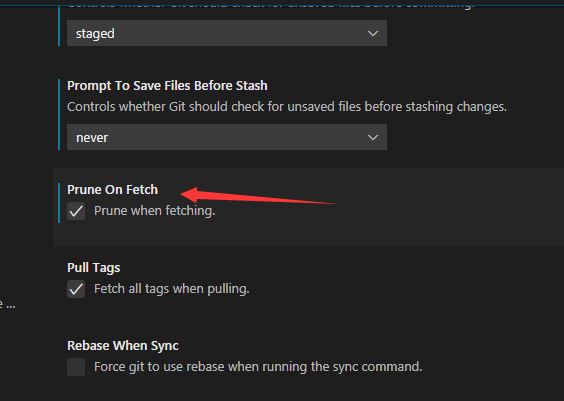This screenshot has width=564, height=401.
Task: Click chevron arrow on the staged combo box
Action: point(373,33)
